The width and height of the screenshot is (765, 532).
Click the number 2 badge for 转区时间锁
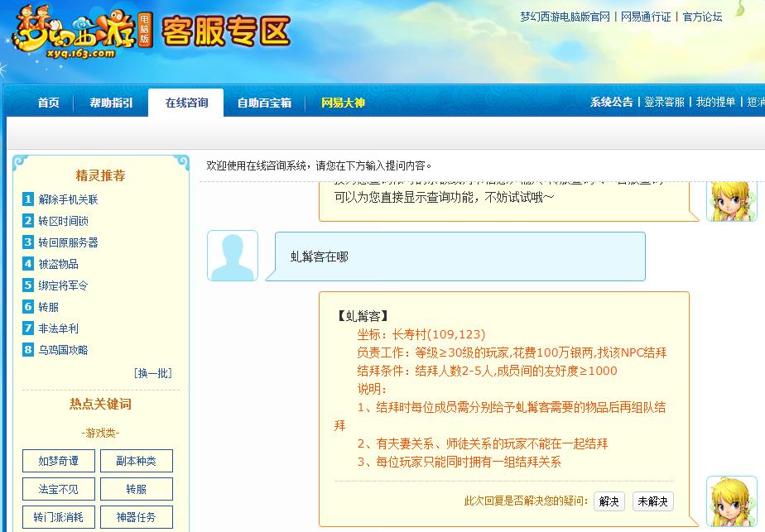pyautogui.click(x=28, y=220)
